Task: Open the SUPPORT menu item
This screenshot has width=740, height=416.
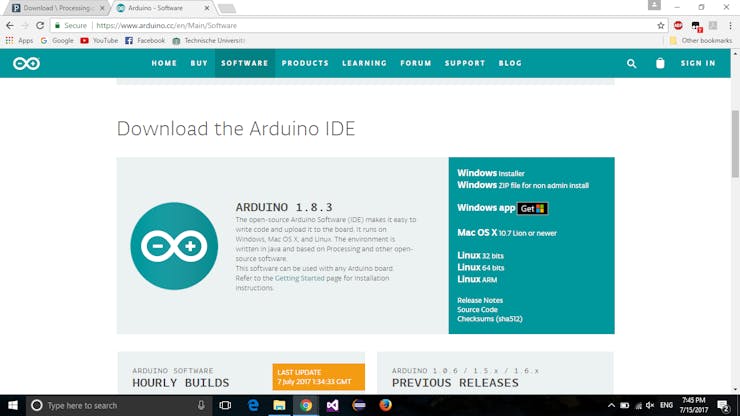Action: pyautogui.click(x=465, y=63)
